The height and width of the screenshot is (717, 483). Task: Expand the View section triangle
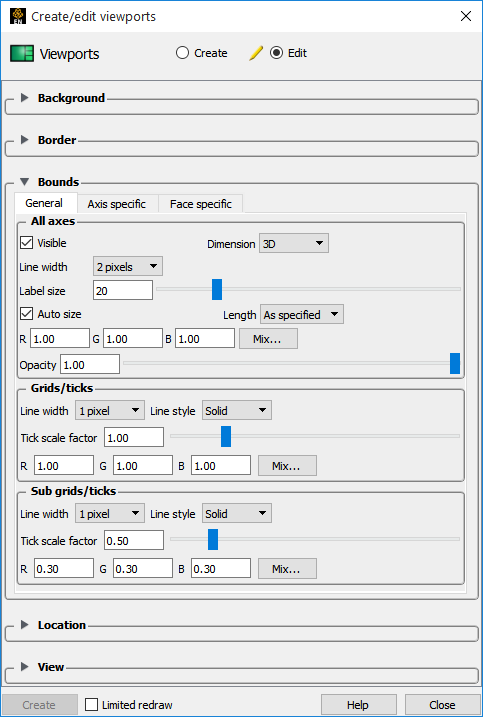25,667
